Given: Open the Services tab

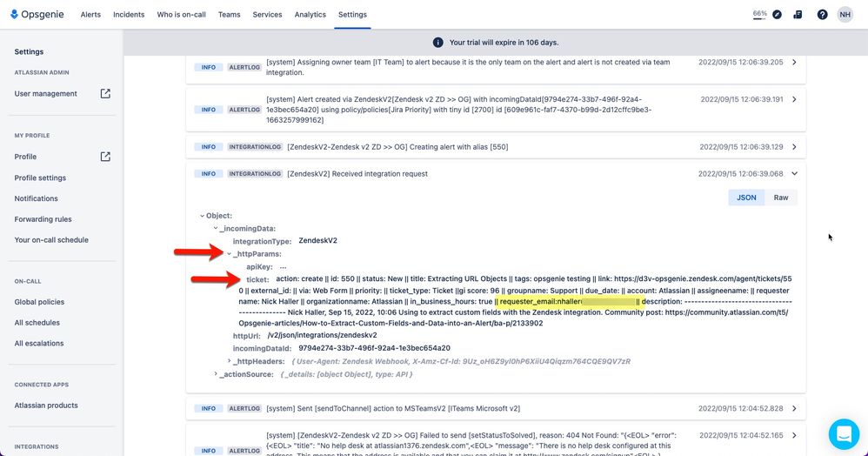Looking at the screenshot, I should point(267,15).
